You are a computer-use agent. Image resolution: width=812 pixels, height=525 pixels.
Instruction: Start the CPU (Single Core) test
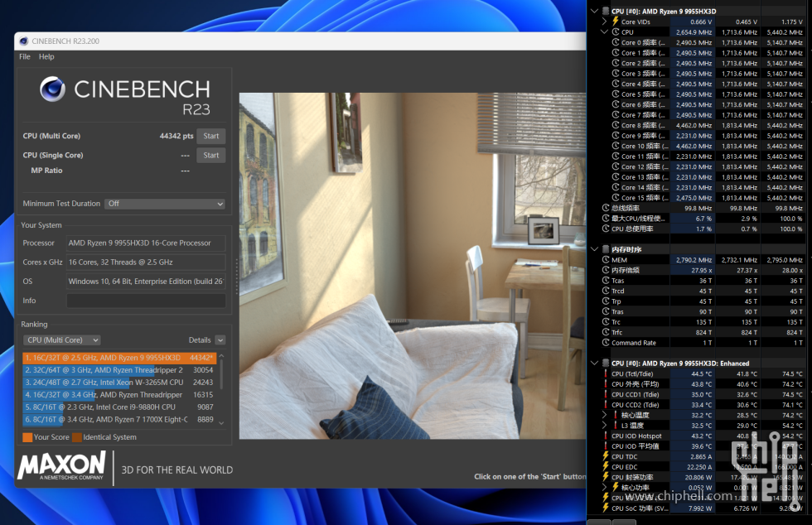coord(210,155)
